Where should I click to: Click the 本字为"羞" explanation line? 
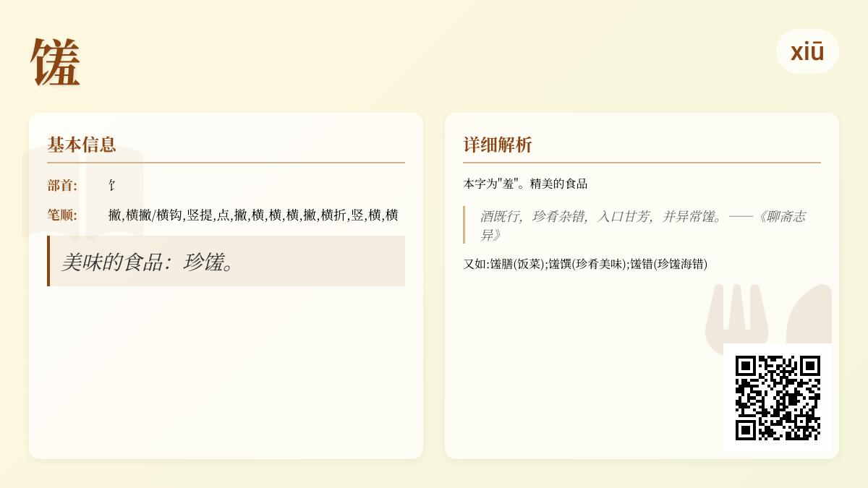[x=525, y=184]
